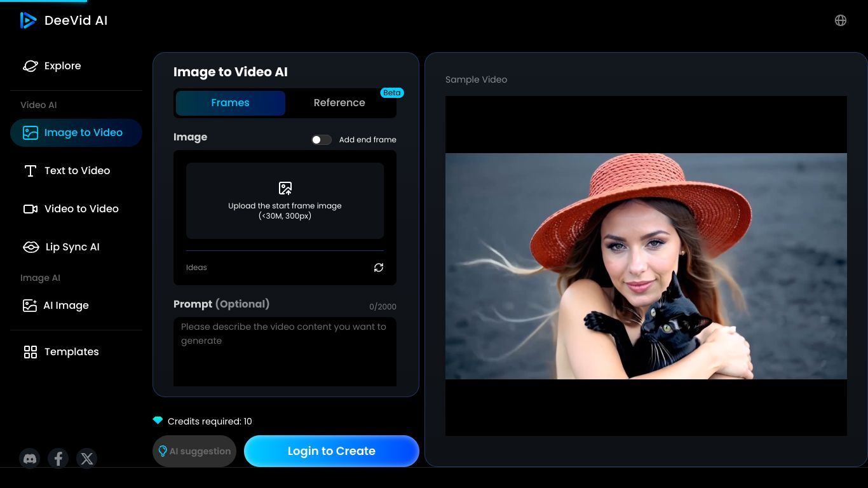Open the Facebook social icon

click(x=58, y=458)
